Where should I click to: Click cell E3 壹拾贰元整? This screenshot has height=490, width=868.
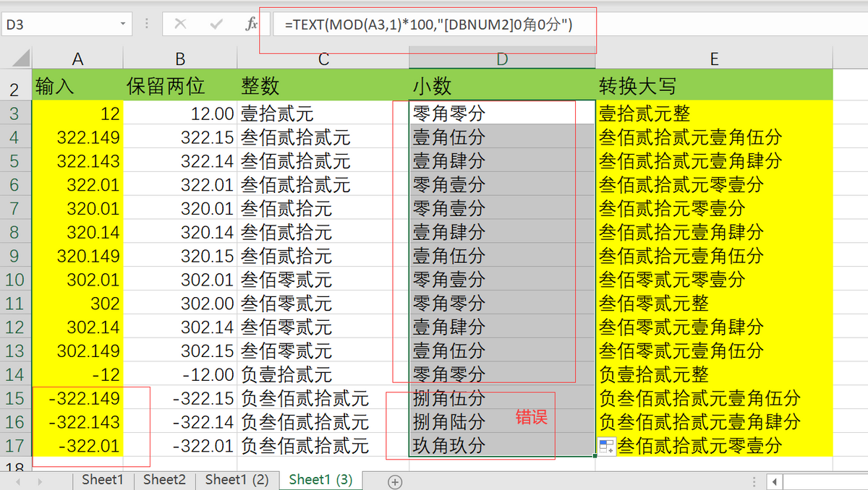(714, 113)
